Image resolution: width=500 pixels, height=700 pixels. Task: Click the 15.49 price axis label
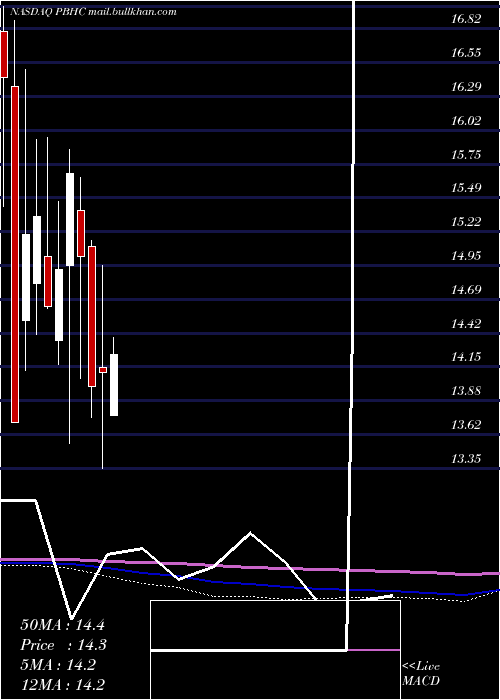pyautogui.click(x=466, y=188)
